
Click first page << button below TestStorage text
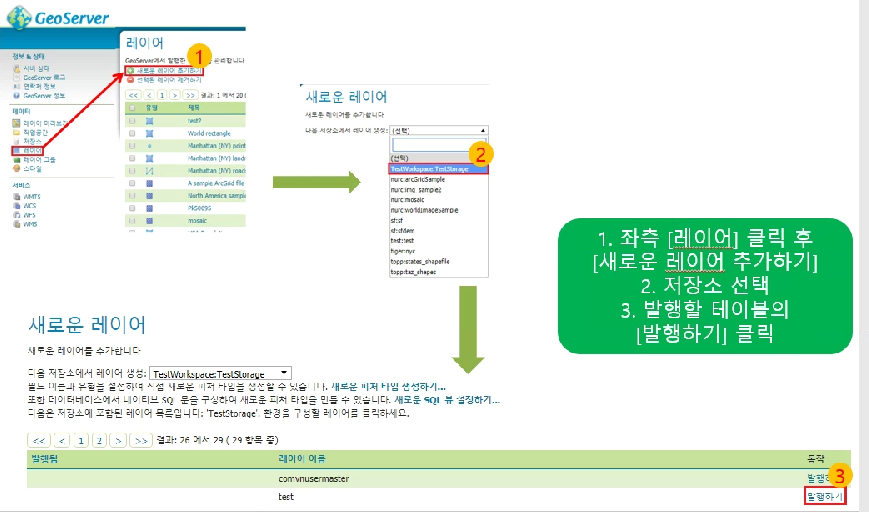[39, 441]
